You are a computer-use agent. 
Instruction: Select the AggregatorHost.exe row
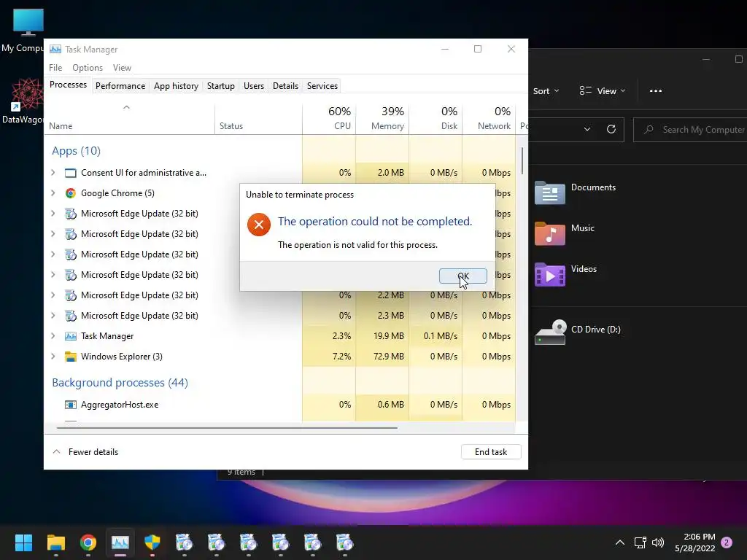coord(279,404)
